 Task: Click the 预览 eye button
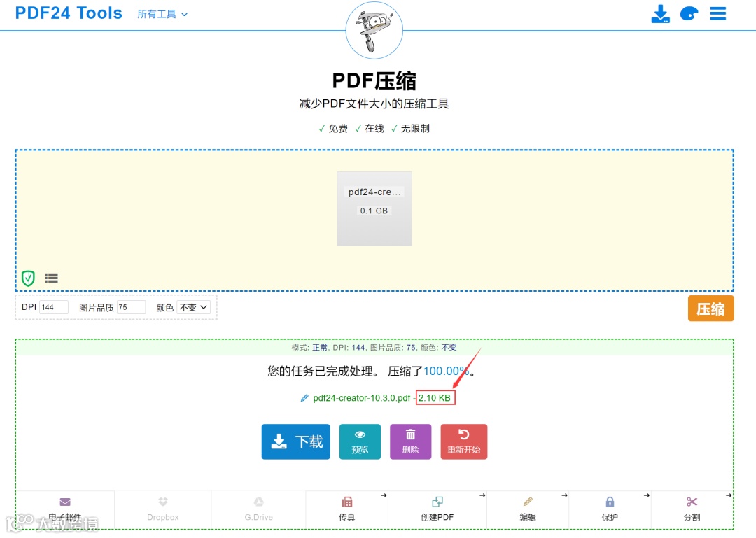(360, 441)
